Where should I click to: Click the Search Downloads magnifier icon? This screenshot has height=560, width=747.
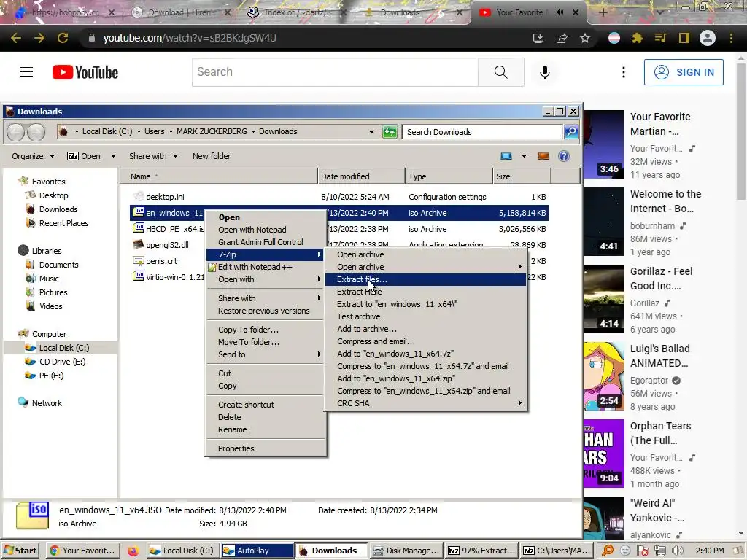[x=571, y=132]
